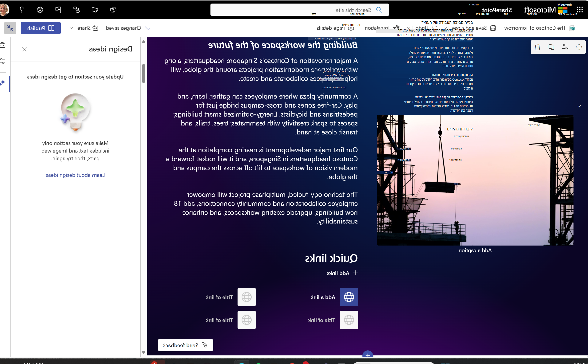Open the flag icon in header
The height and width of the screenshot is (364, 588).
coord(58,10)
